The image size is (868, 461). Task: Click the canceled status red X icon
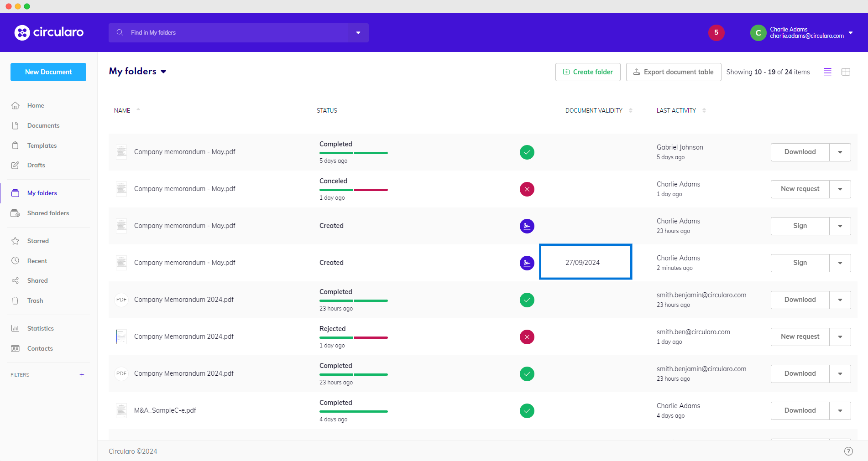(527, 189)
